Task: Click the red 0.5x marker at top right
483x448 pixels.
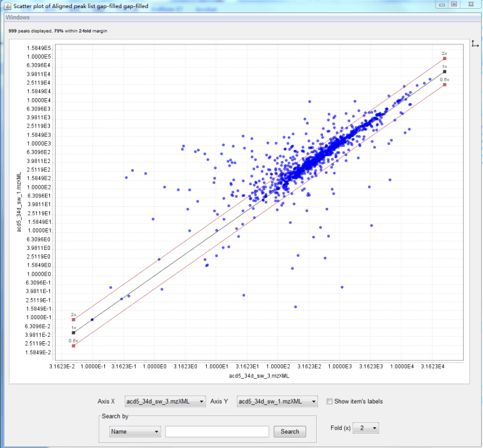Action: [x=444, y=84]
